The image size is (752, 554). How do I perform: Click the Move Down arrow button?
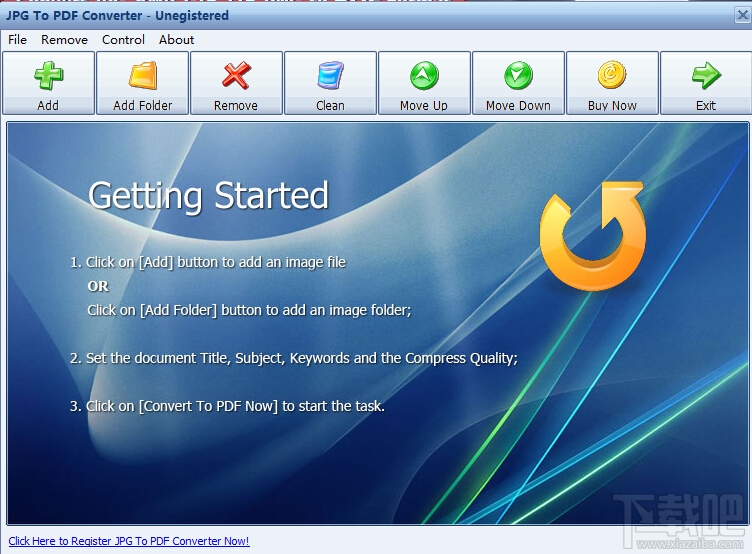tap(518, 83)
